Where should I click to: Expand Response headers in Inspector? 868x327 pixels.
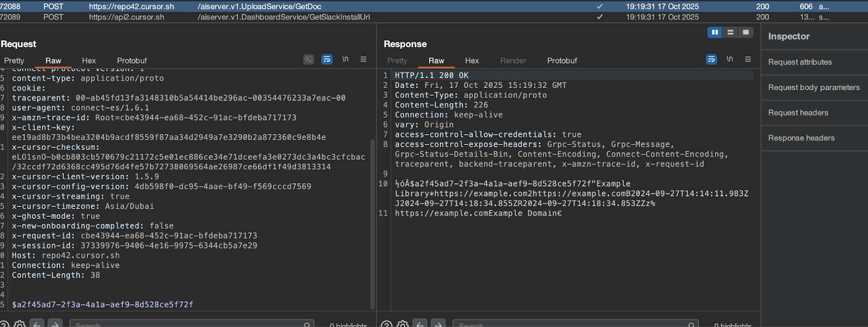814,138
